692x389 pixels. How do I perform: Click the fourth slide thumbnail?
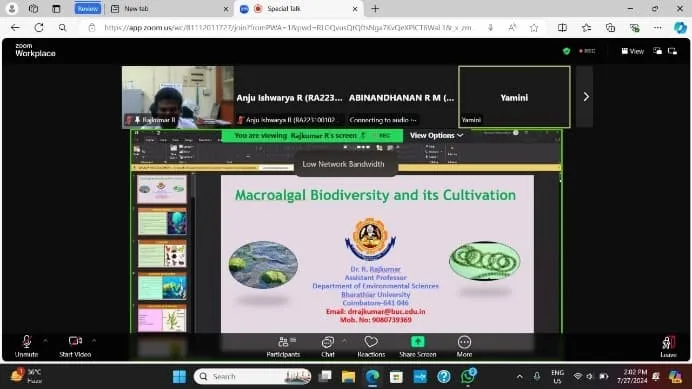click(162, 286)
